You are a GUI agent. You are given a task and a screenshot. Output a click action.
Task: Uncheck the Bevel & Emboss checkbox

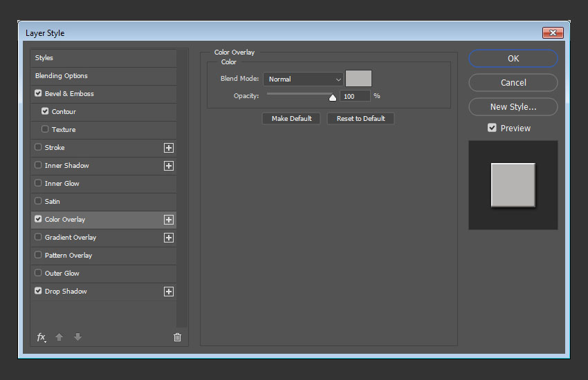coord(38,93)
